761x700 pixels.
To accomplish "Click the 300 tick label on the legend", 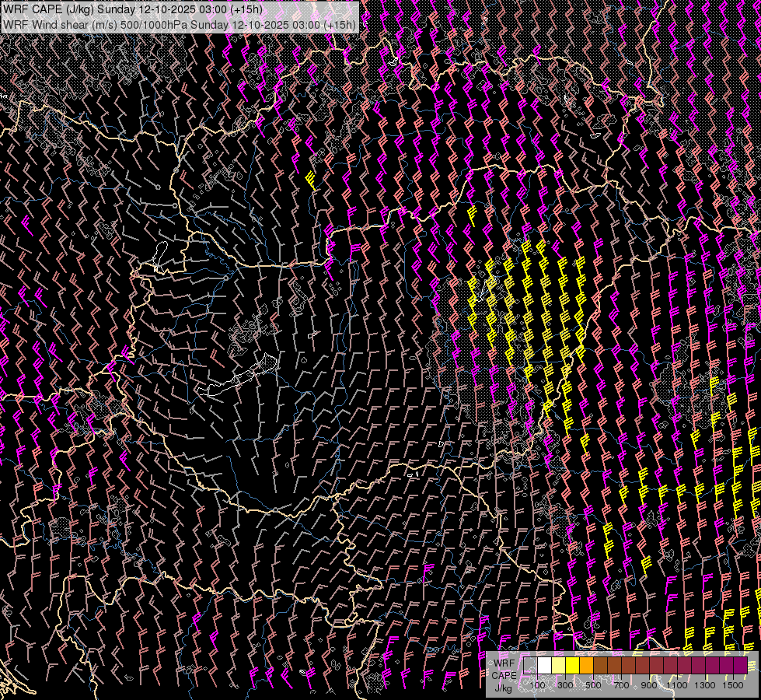I will click(x=565, y=685).
